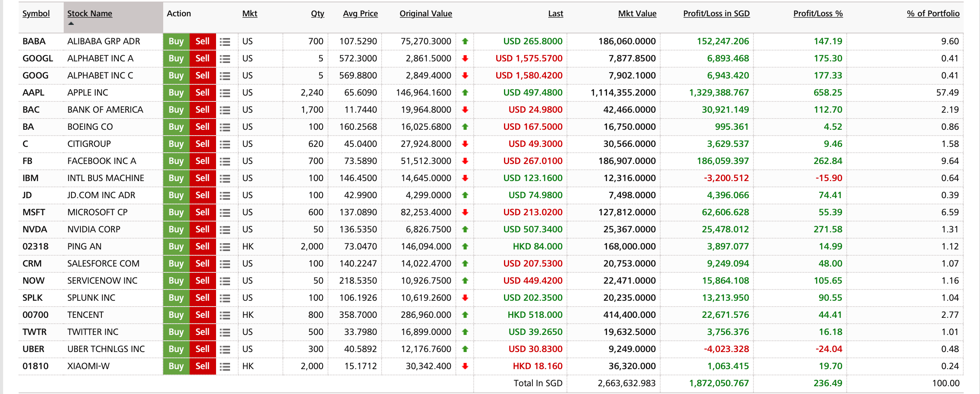Viewport: 980px width, 394px height.
Task: Sort table by Avg Price column
Action: 360,14
